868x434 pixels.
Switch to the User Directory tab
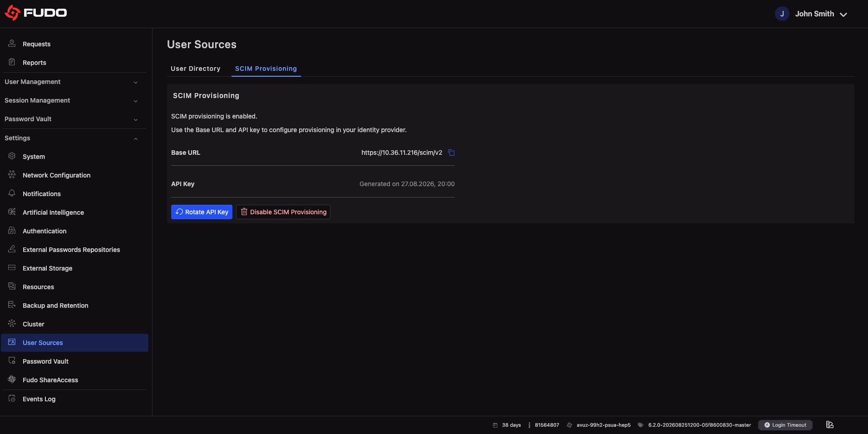195,69
